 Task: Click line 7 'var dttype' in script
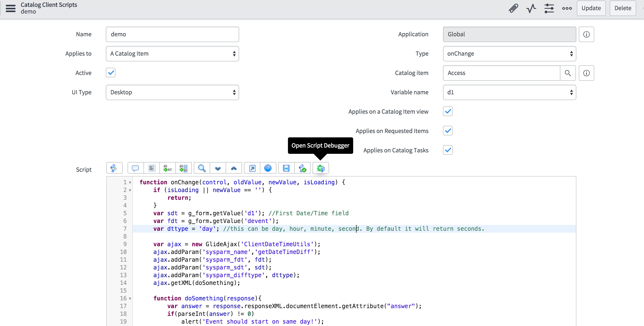click(354, 229)
